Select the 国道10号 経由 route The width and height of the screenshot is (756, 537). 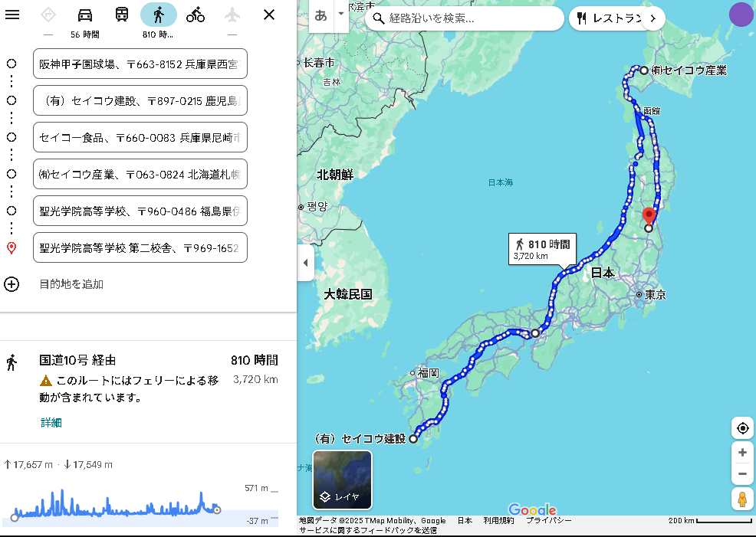[148, 390]
